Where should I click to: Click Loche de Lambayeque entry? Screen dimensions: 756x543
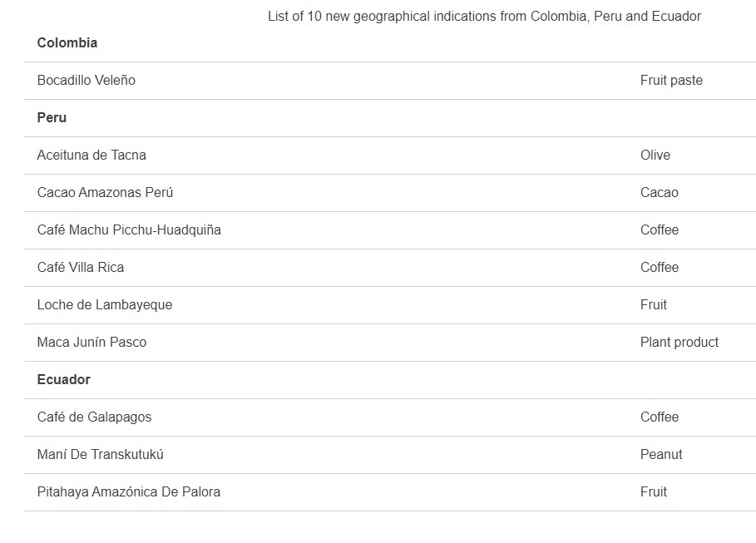coord(105,305)
